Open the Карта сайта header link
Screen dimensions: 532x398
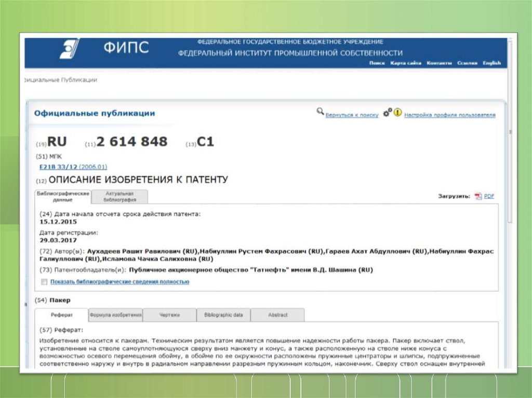click(x=405, y=63)
